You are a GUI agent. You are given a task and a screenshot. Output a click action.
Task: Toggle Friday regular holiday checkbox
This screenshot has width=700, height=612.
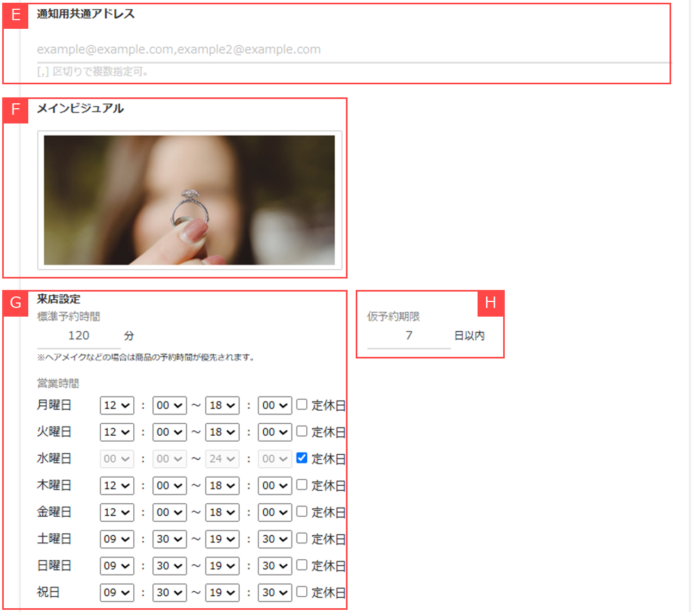(x=302, y=512)
